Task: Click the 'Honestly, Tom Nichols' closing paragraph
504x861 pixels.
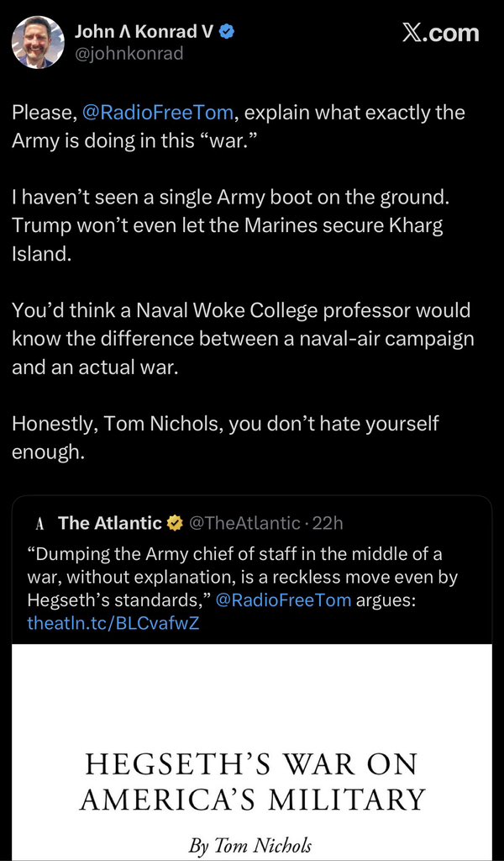Action: 225,438
